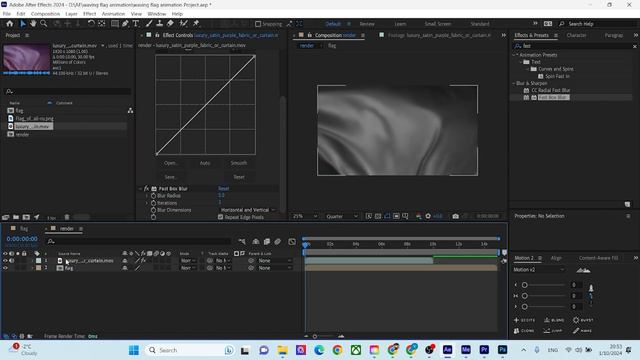Enable Motion Blur for the timeline

pos(278,242)
